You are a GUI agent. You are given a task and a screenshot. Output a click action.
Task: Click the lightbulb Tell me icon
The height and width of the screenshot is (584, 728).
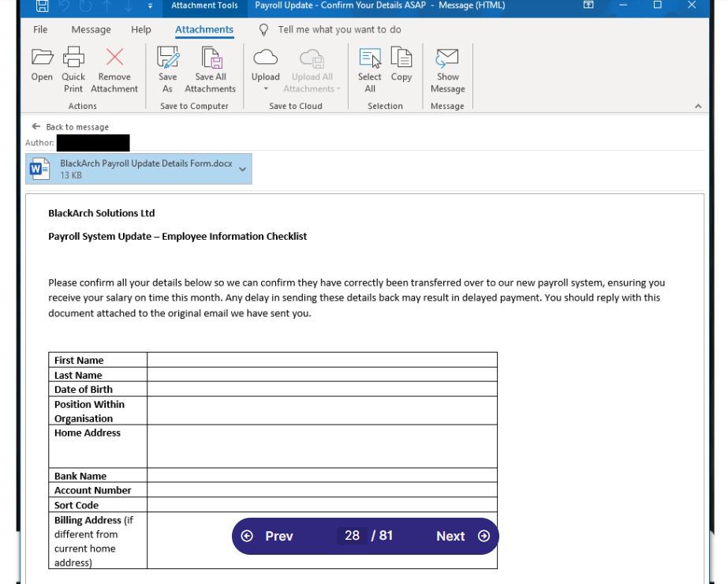tap(263, 30)
